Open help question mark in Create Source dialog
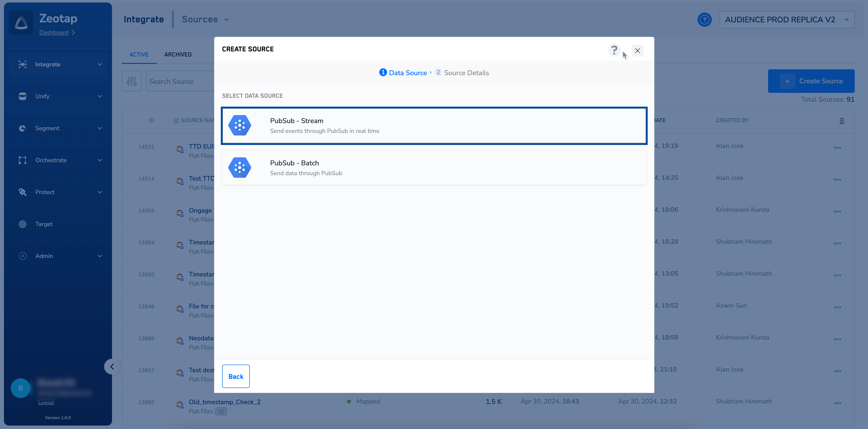 [x=614, y=50]
